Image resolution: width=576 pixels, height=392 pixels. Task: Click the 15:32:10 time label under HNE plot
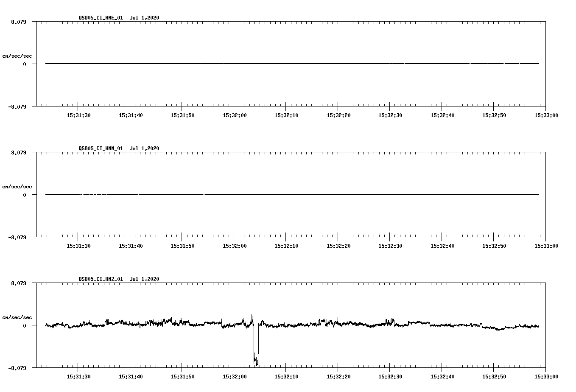point(286,115)
